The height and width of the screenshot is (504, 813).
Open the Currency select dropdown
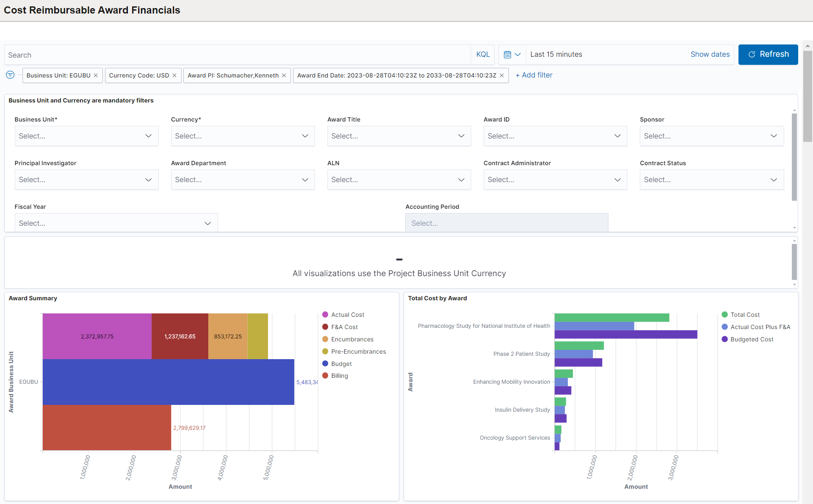[242, 136]
